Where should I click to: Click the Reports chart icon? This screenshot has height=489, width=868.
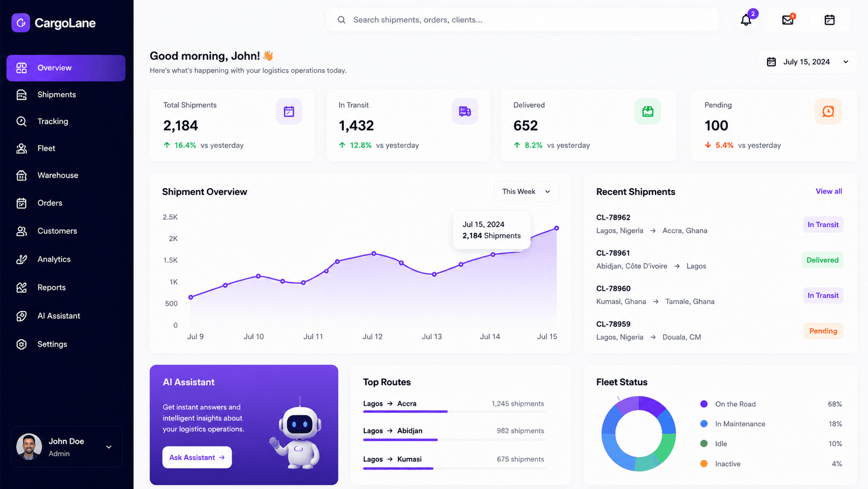pos(21,287)
